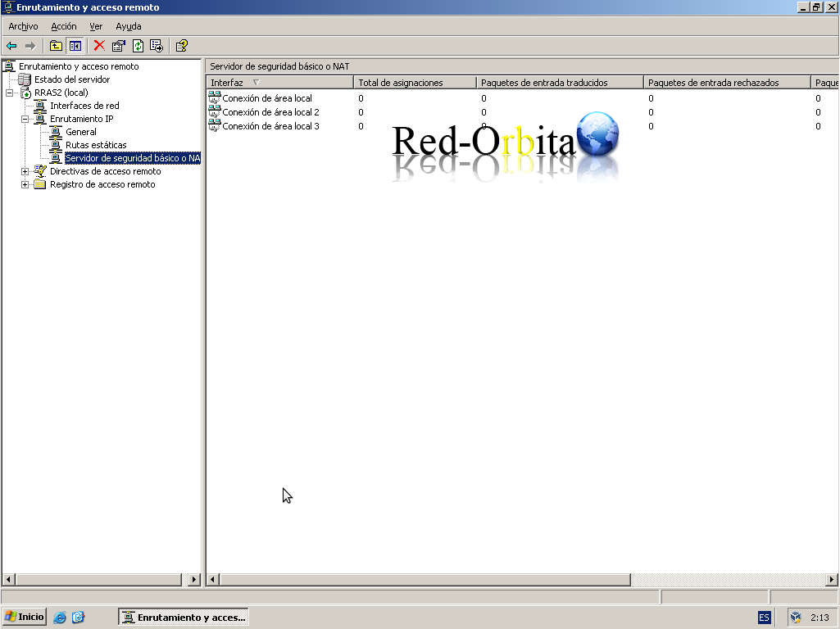The width and height of the screenshot is (840, 629).
Task: Click the system tray icon beside the clock
Action: tap(796, 618)
